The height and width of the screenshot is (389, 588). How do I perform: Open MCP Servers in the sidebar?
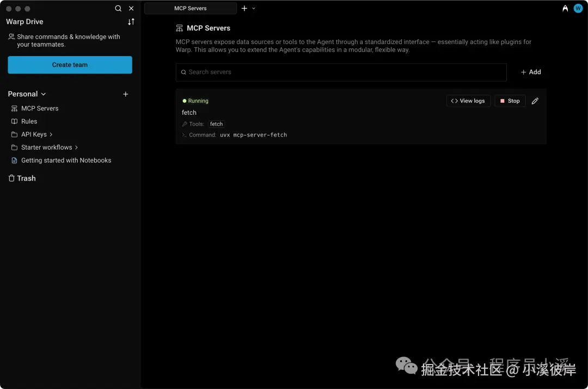click(x=40, y=108)
